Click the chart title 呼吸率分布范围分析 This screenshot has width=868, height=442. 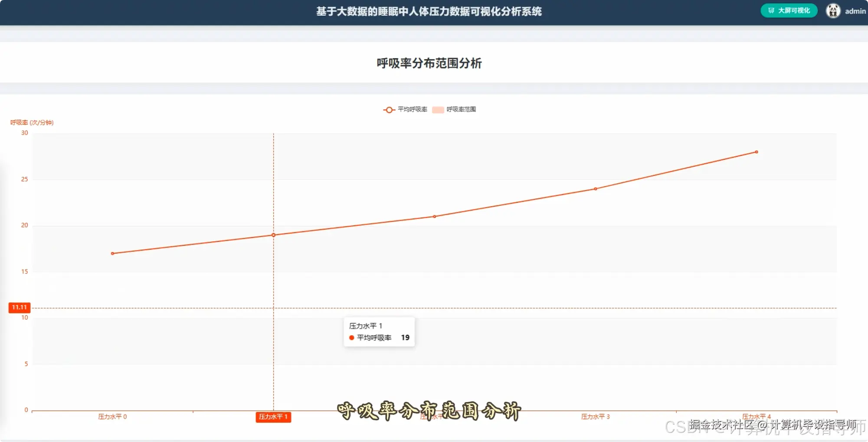click(429, 64)
